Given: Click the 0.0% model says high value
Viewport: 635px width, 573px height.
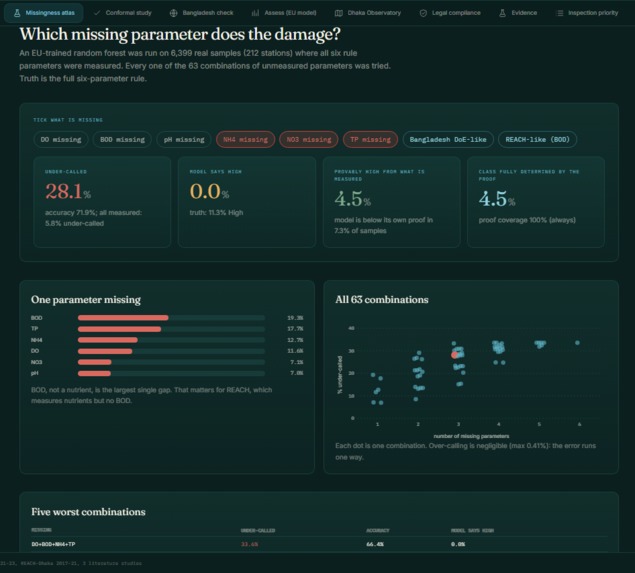Looking at the screenshot, I should pos(209,192).
